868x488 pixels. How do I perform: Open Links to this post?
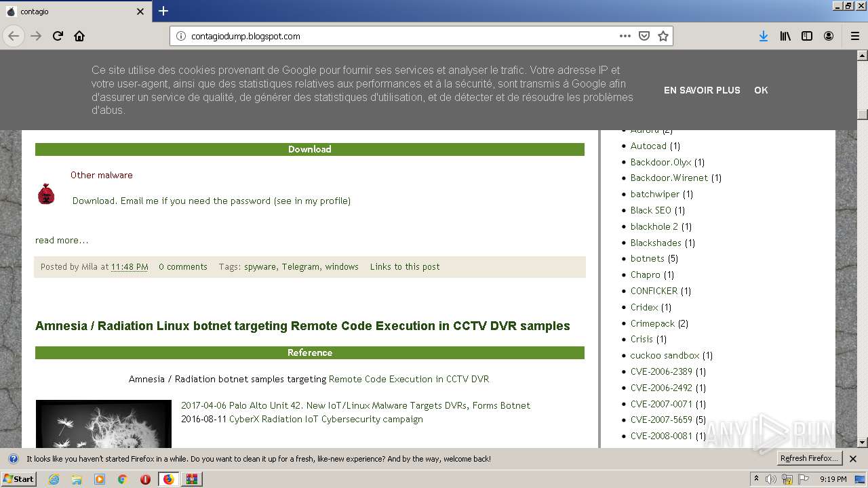(405, 267)
